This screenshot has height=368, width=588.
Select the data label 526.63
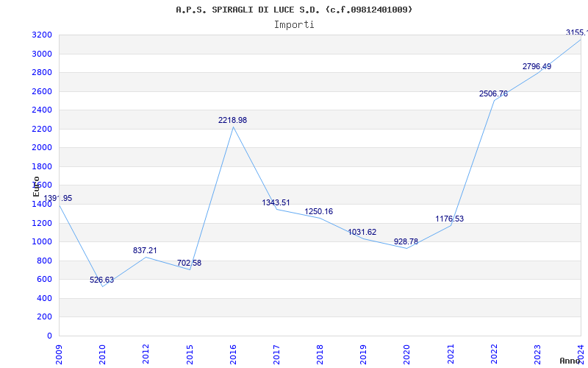101,280
